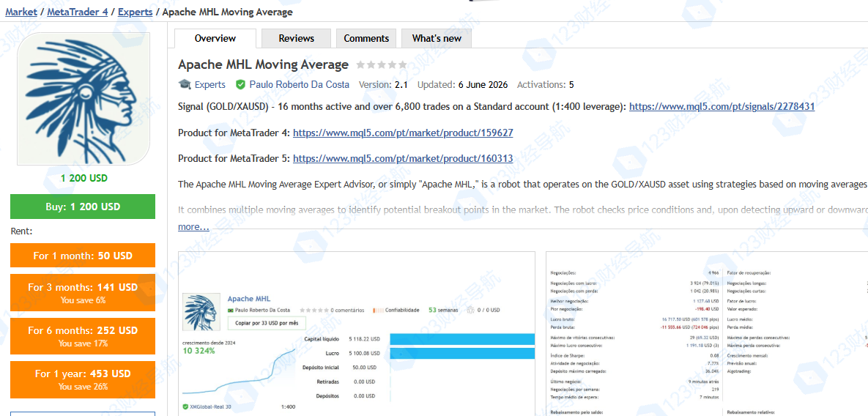Click the Rent: label
The image size is (868, 416).
point(21,231)
